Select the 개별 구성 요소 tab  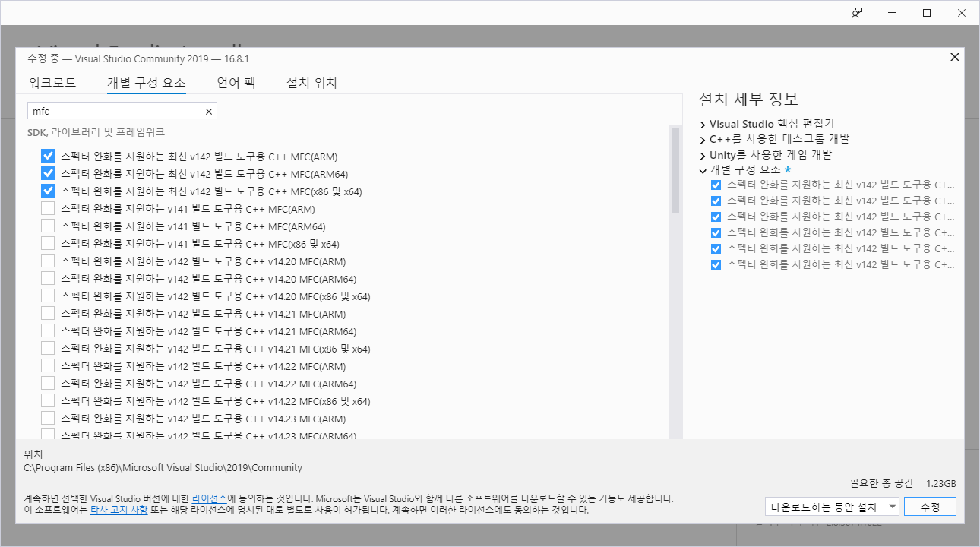pos(147,83)
